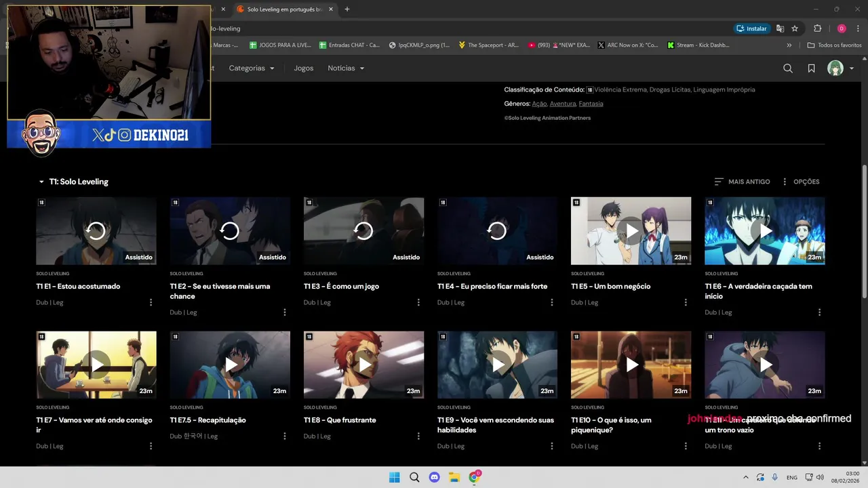This screenshot has width=868, height=488.
Task: Expand the Categorias dropdown
Action: [252, 68]
